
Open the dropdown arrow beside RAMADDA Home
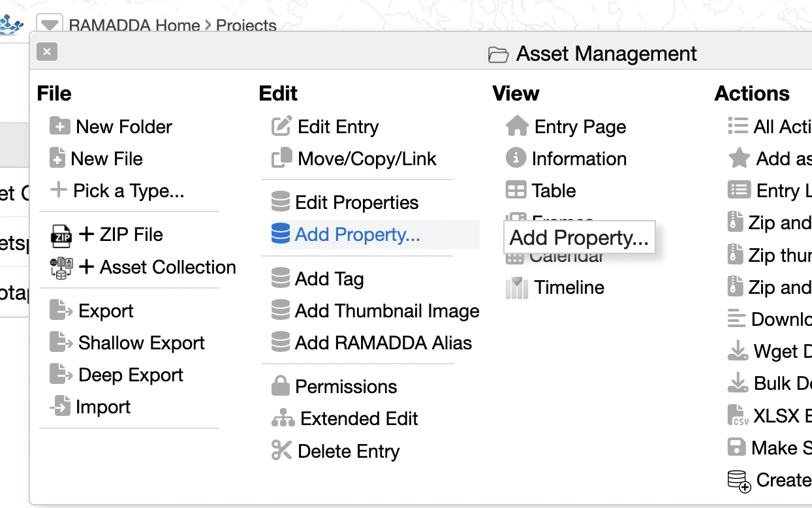[49, 25]
